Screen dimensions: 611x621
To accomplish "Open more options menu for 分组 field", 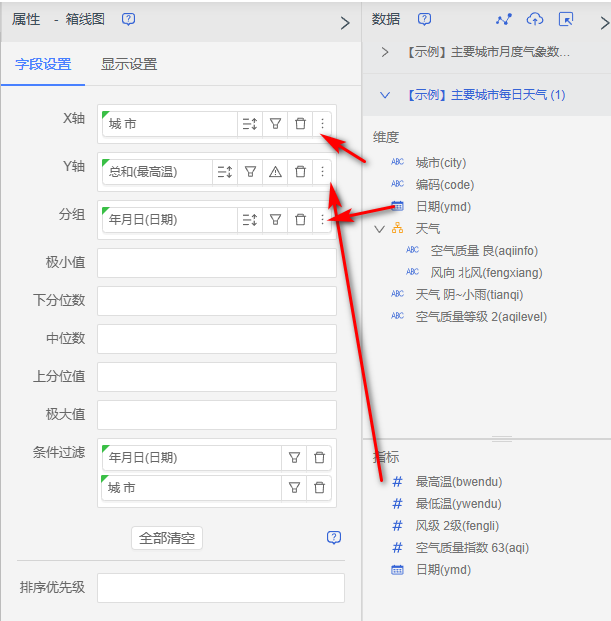I will (x=322, y=219).
